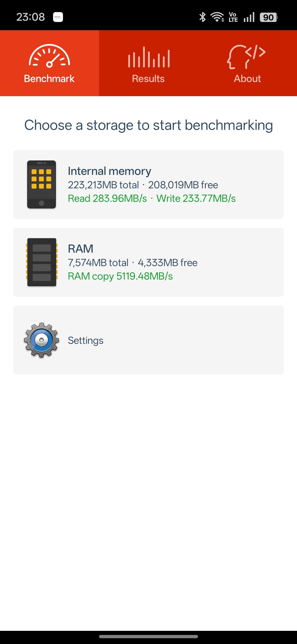Tap the speedometer Benchmark icon

pos(50,56)
